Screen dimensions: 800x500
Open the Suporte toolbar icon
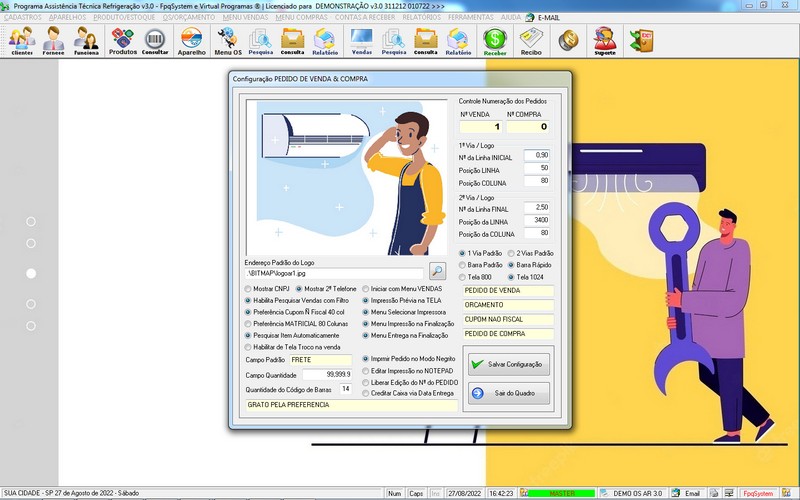[x=604, y=41]
